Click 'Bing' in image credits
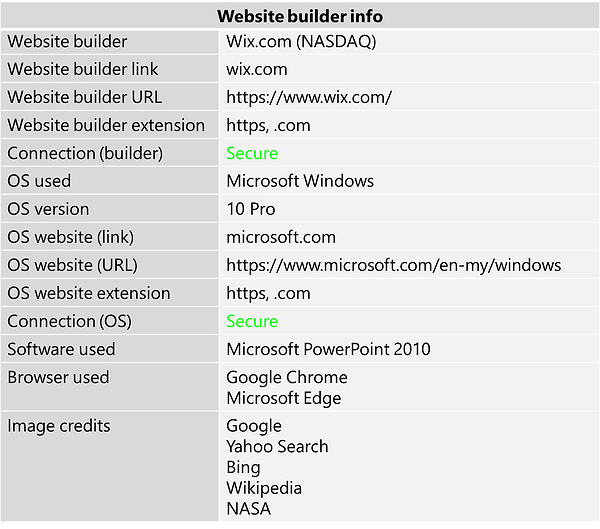Image resolution: width=600 pixels, height=529 pixels. click(x=243, y=468)
